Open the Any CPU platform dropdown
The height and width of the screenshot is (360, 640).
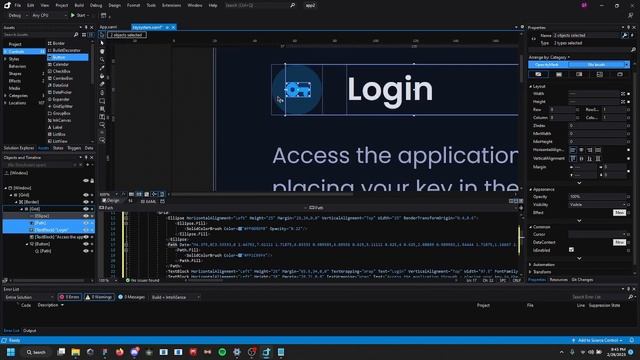pyautogui.click(x=49, y=16)
